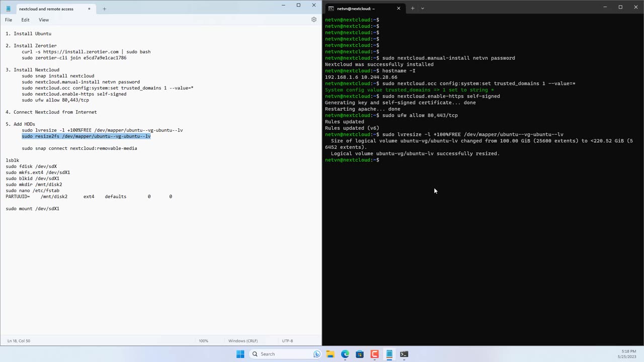Click the last terminal prompt line
The width and height of the screenshot is (644, 362).
(352, 160)
